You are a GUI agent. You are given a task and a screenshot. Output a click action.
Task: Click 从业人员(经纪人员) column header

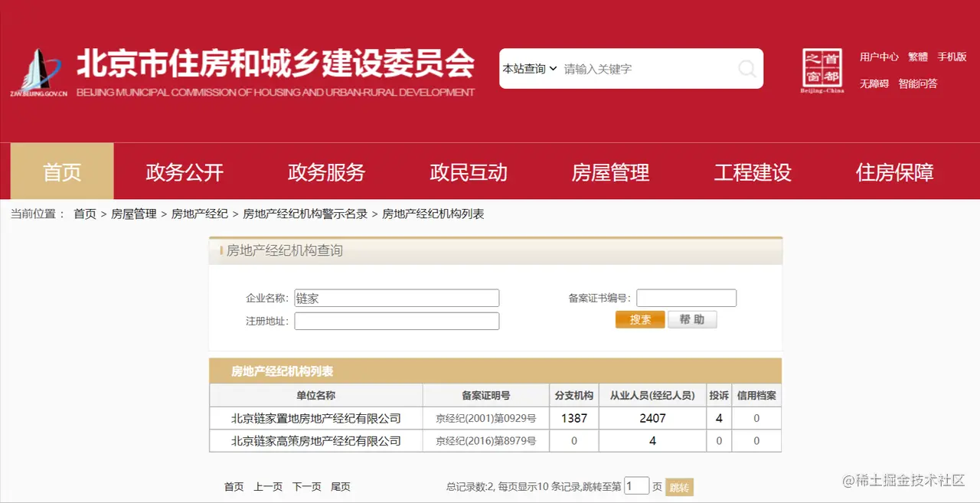(652, 395)
